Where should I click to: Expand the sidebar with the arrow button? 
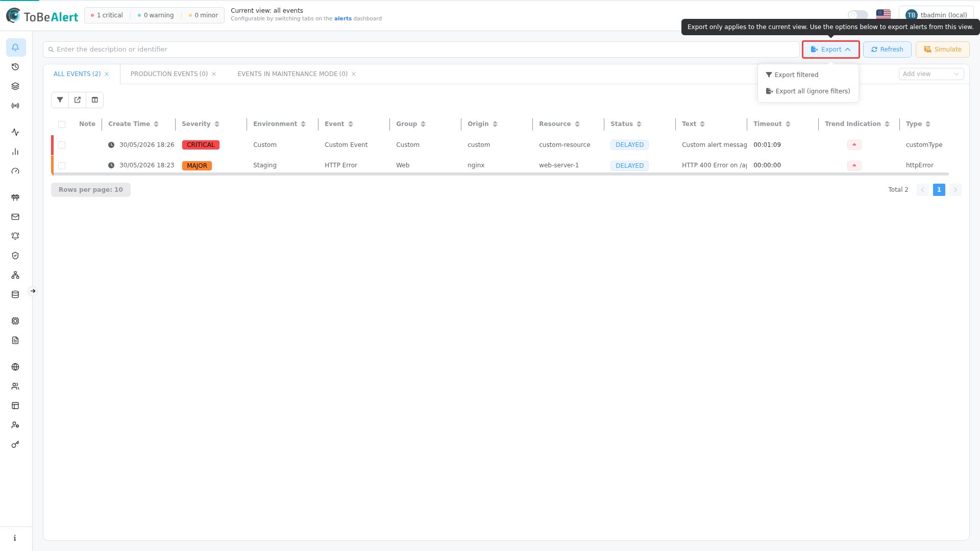(x=33, y=291)
